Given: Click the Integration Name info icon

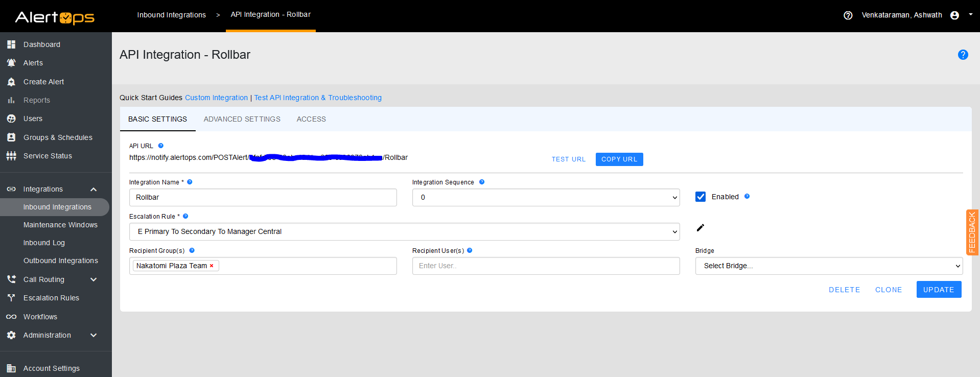Looking at the screenshot, I should [190, 182].
